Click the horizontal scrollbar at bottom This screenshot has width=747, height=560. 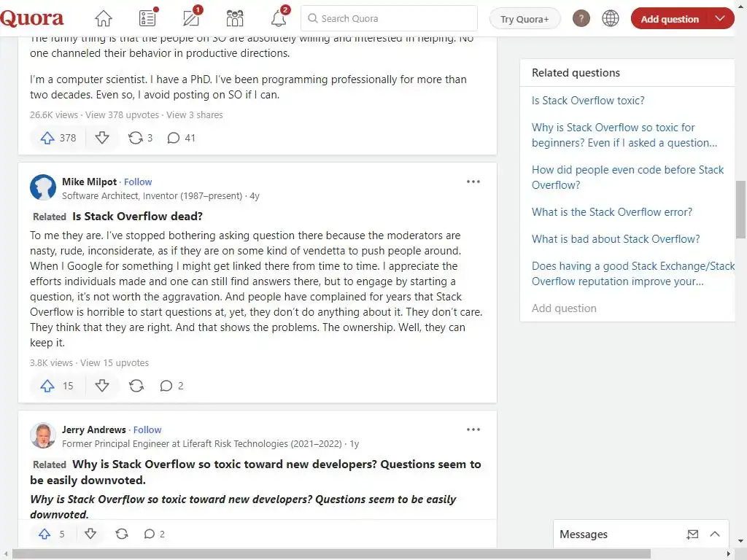(x=331, y=553)
